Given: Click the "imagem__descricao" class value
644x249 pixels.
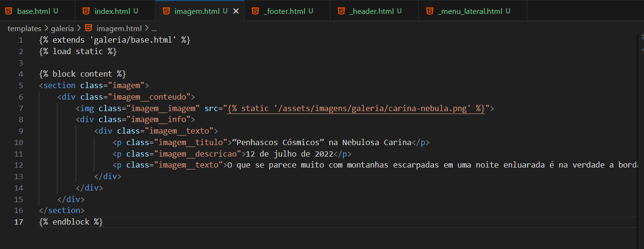Looking at the screenshot, I should coord(197,154).
